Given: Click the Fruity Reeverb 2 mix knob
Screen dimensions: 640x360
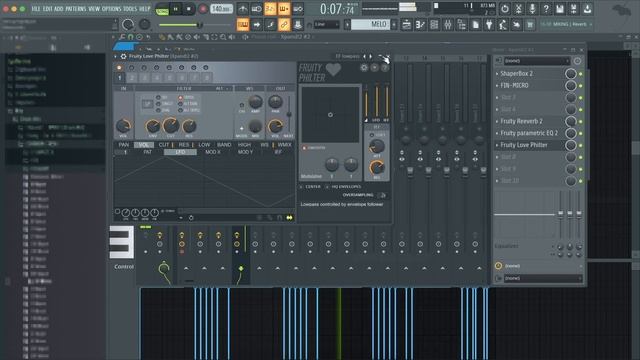Looking at the screenshot, I should click(x=571, y=121).
